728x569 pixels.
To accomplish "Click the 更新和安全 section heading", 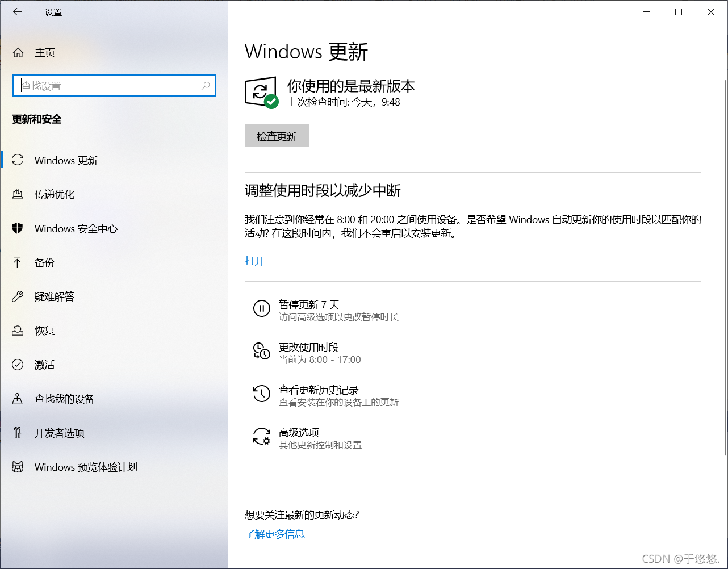I will (37, 119).
